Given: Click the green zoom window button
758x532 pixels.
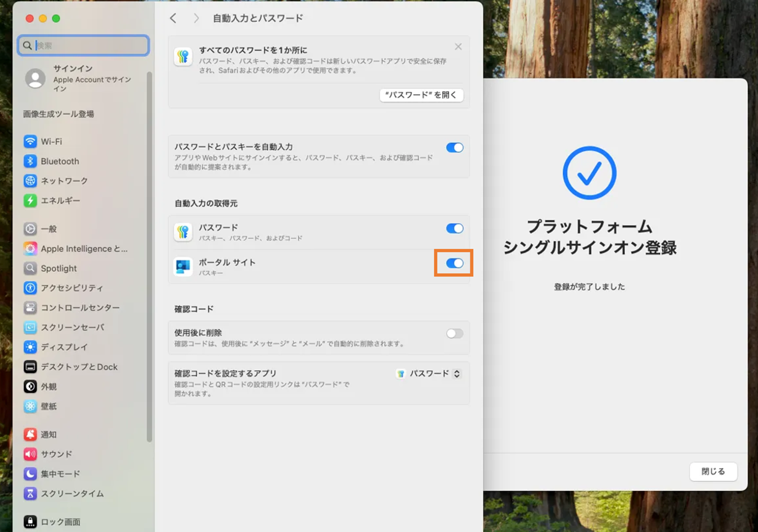Looking at the screenshot, I should pos(56,19).
